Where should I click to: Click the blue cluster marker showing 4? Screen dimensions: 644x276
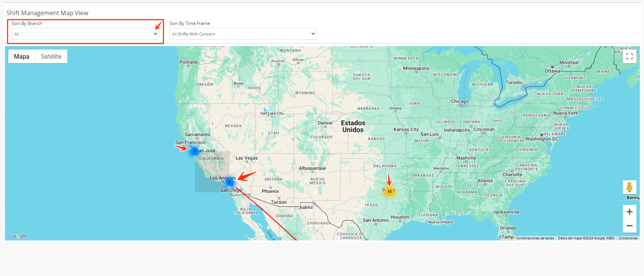coord(194,151)
